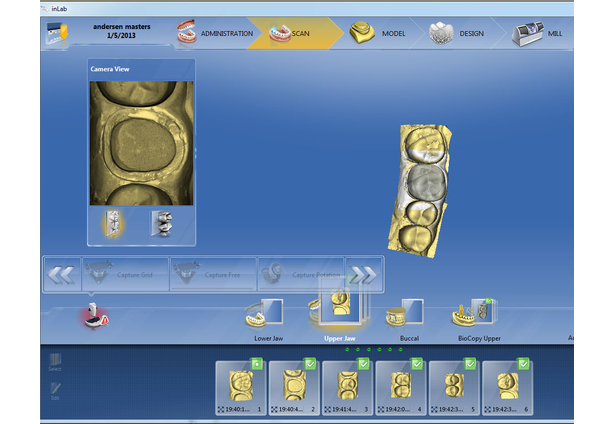Click the tooth mesh icon next to DESIGN

[441, 33]
